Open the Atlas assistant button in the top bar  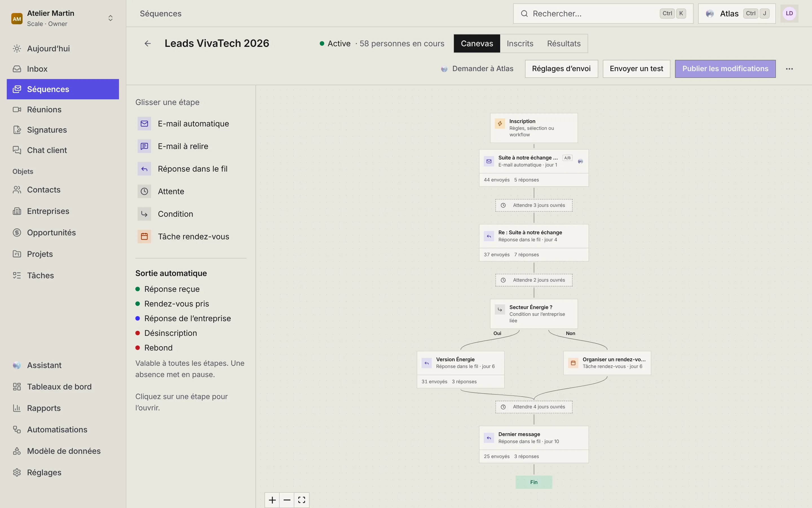pyautogui.click(x=737, y=14)
